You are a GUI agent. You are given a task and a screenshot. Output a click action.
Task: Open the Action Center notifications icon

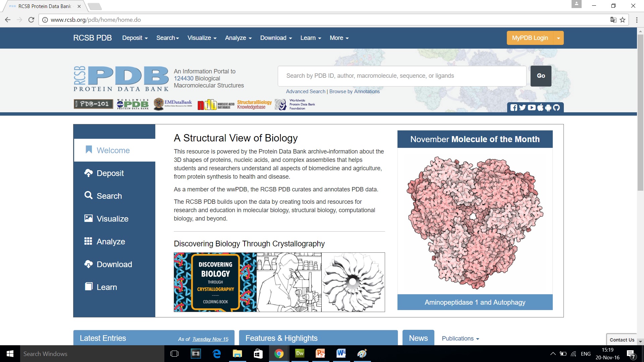click(631, 354)
